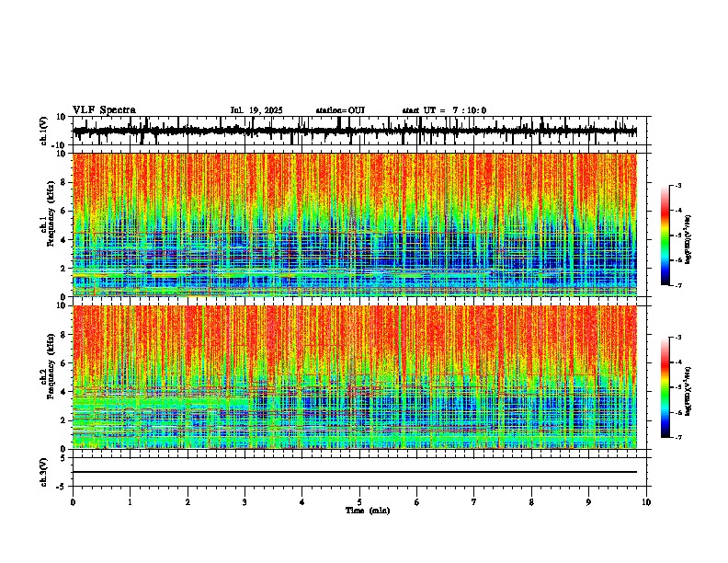728x563 pixels.
Task: Click the ch.2 PSD color scale bar
Action: pyautogui.click(x=665, y=387)
